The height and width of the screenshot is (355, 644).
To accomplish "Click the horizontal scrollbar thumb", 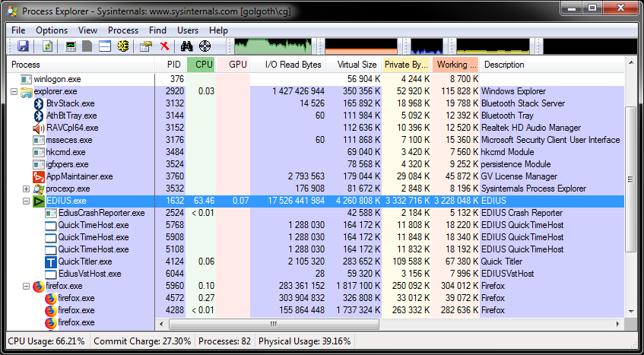I will [274, 325].
